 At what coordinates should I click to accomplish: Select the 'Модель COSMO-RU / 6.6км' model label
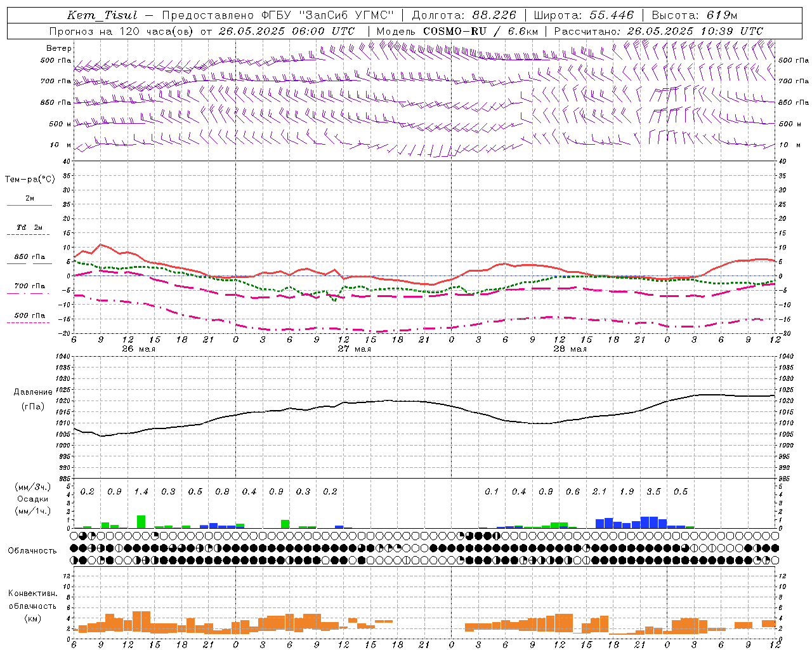tap(457, 31)
